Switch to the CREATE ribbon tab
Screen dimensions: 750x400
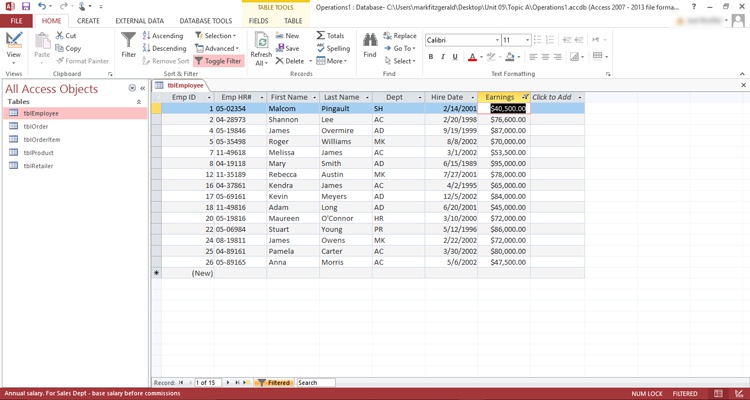point(88,21)
